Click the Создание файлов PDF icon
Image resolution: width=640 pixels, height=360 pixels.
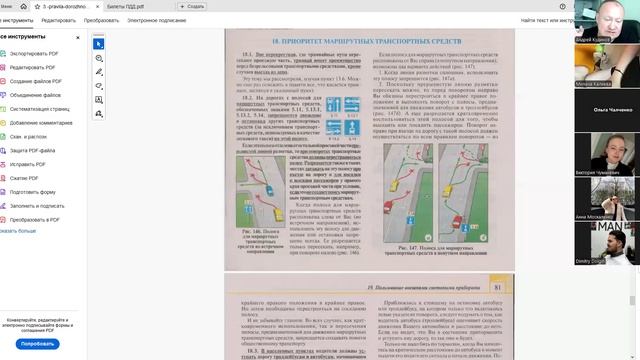[x=3, y=81]
